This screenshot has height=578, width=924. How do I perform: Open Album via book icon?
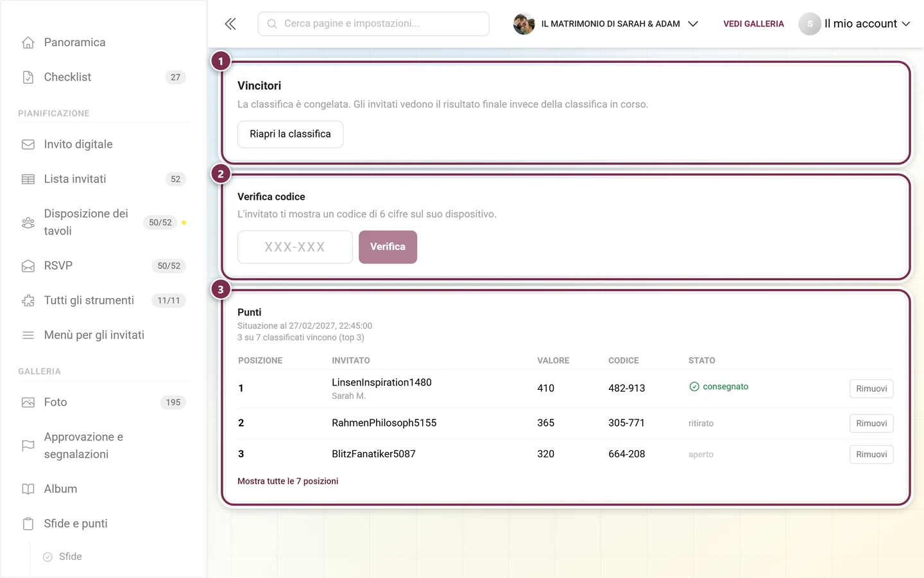click(x=28, y=489)
